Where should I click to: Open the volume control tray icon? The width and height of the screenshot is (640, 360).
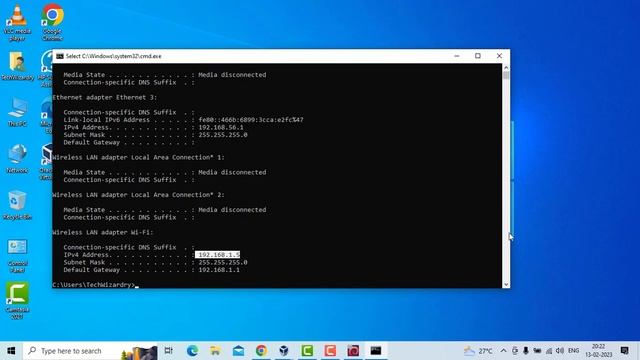coord(560,351)
